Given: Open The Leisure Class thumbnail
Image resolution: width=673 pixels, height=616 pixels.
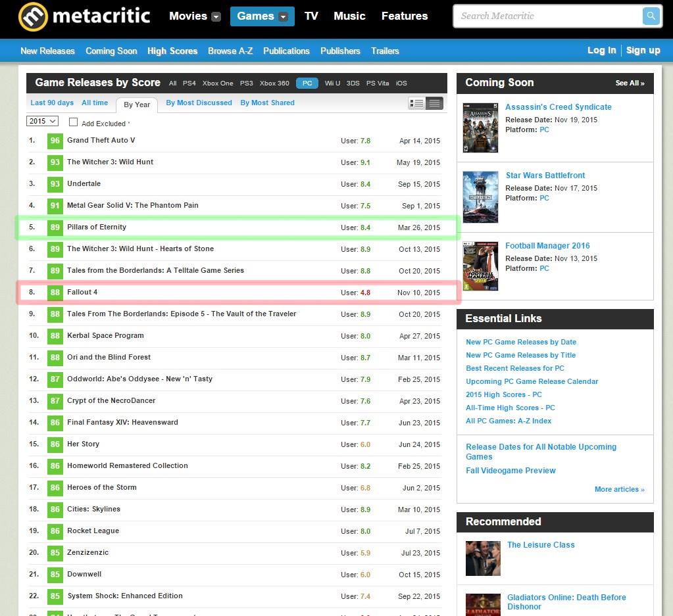Looking at the screenshot, I should [x=483, y=558].
